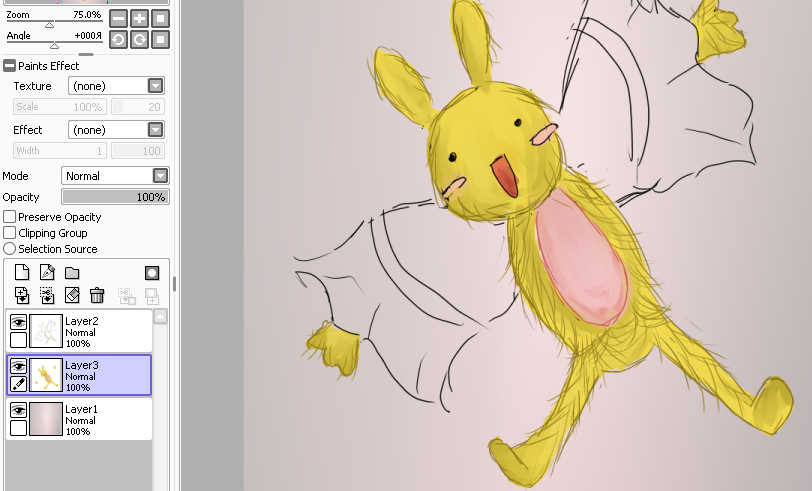
Task: Select the Layer1 gradient thumbnail
Action: (46, 419)
